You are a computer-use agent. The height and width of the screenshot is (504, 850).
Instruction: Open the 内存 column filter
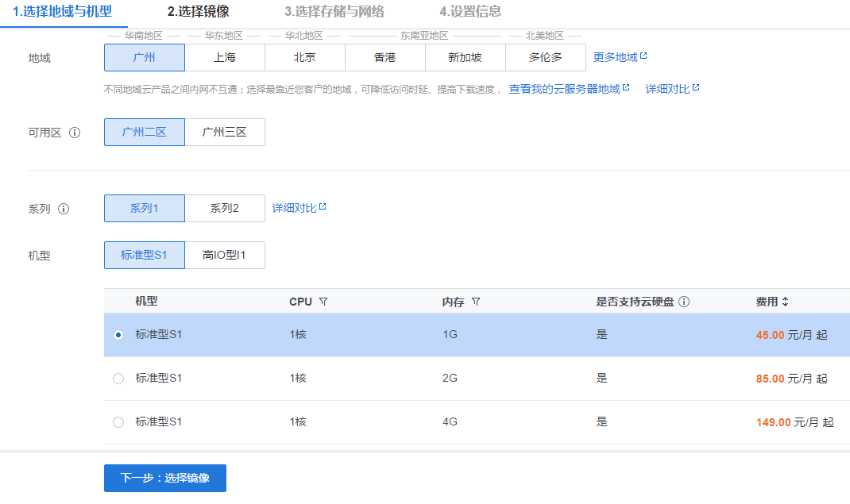click(476, 302)
